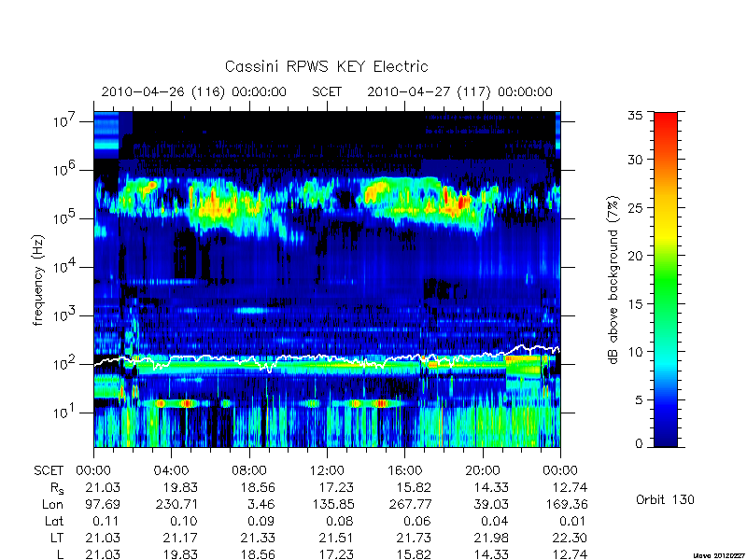The width and height of the screenshot is (747, 560).
Task: Click the red top end of the colorbar
Action: (x=666, y=119)
